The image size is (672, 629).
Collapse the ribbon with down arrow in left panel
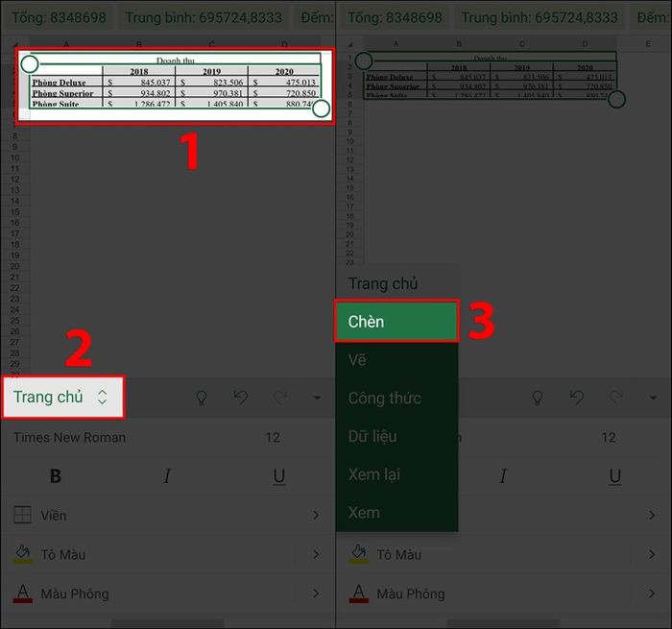click(x=317, y=398)
